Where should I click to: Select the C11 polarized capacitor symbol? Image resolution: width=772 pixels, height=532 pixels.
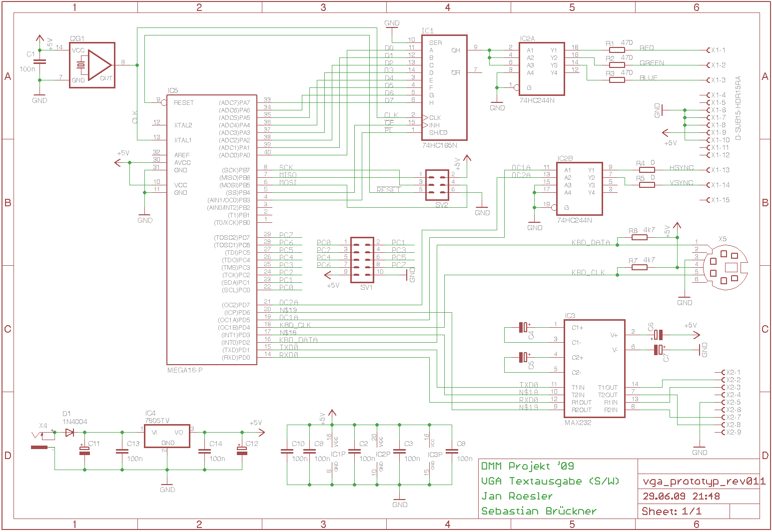coord(85,451)
